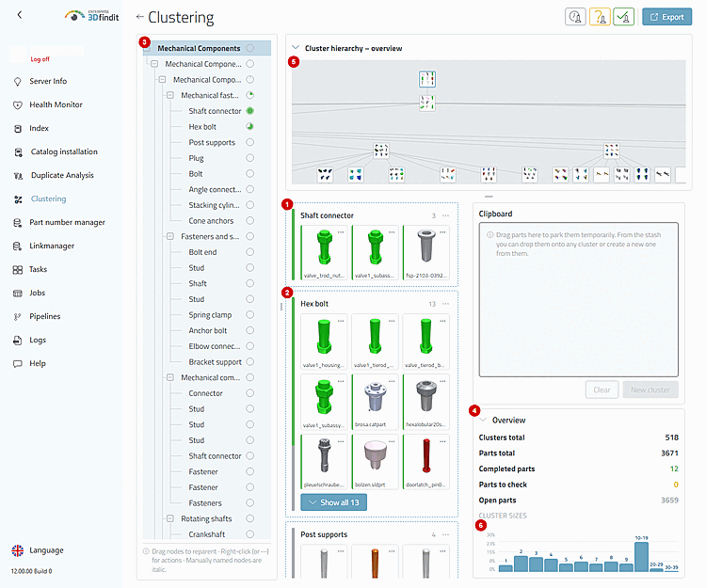
Task: Click the Tasks grid icon
Action: click(x=18, y=270)
